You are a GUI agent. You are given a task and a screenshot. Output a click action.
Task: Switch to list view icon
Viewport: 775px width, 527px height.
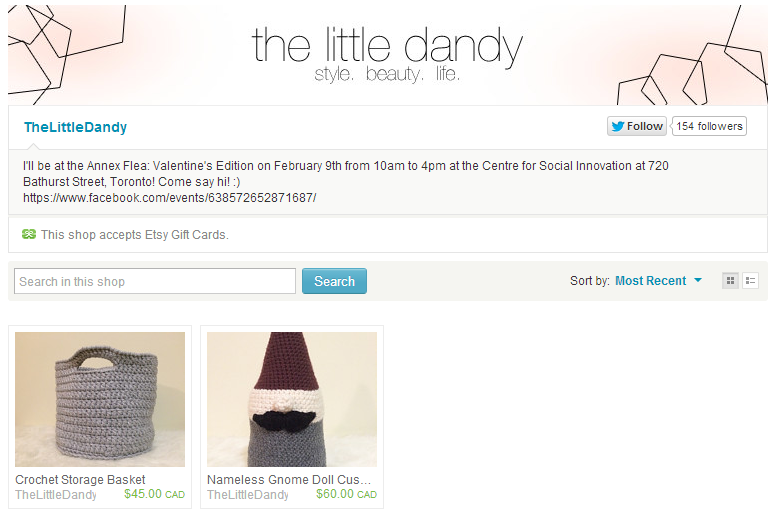(750, 281)
